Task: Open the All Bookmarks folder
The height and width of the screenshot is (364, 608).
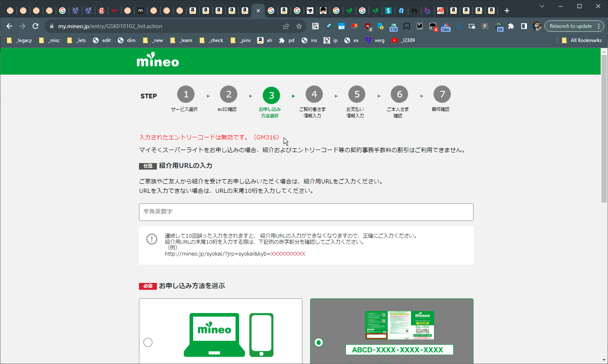Action: pyautogui.click(x=582, y=40)
